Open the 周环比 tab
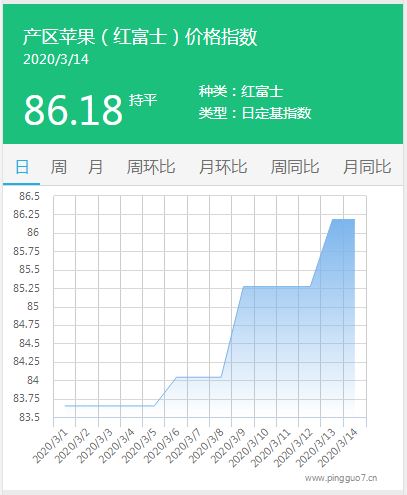The width and height of the screenshot is (407, 495). coord(151,167)
